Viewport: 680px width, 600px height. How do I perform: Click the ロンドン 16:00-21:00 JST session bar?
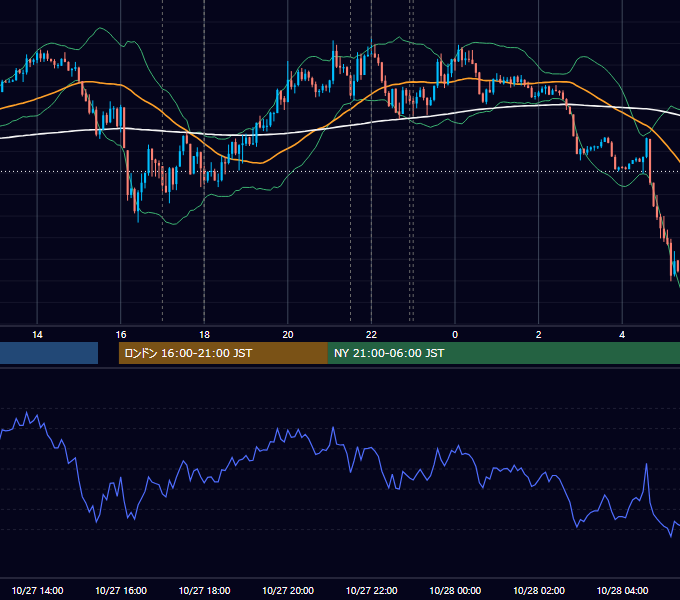coord(223,353)
